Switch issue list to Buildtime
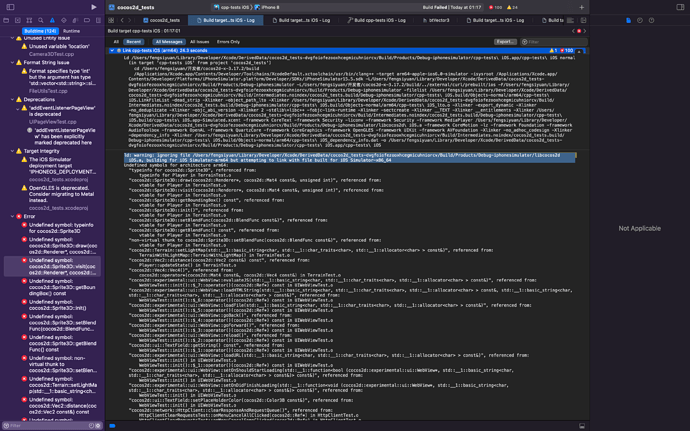This screenshot has height=431, width=690. point(40,31)
